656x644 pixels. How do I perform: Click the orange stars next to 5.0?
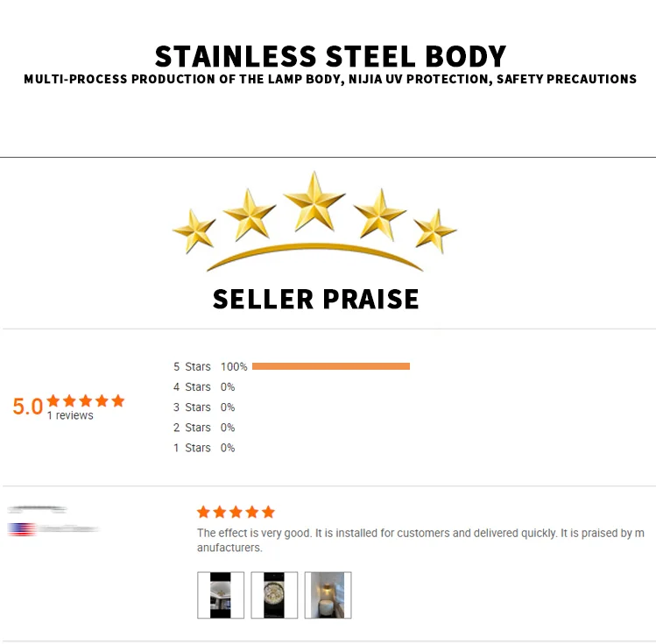86,400
